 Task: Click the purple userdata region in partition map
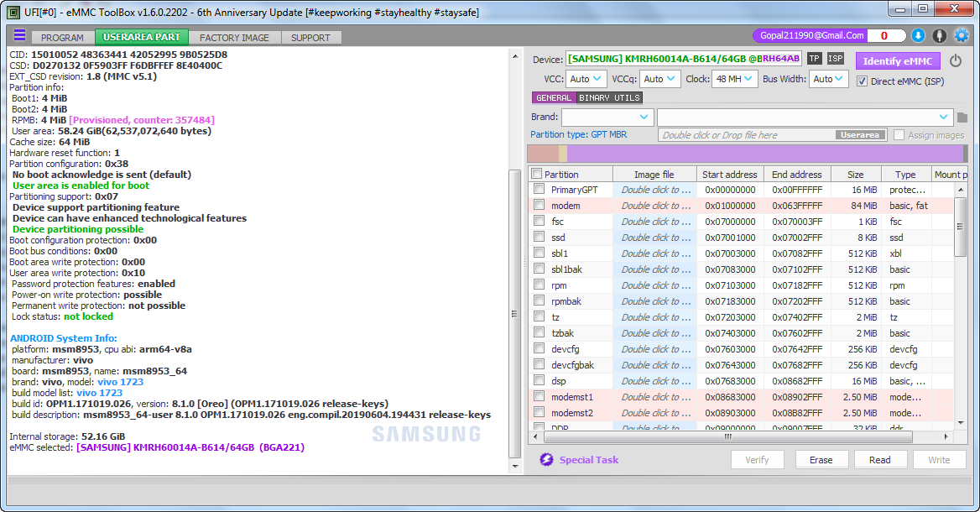click(x=765, y=154)
